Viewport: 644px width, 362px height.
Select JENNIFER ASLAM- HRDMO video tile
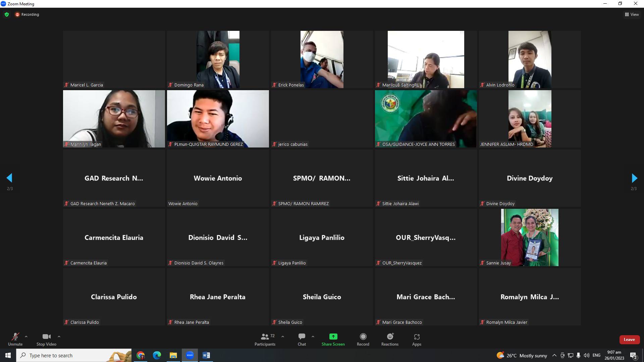point(530,119)
